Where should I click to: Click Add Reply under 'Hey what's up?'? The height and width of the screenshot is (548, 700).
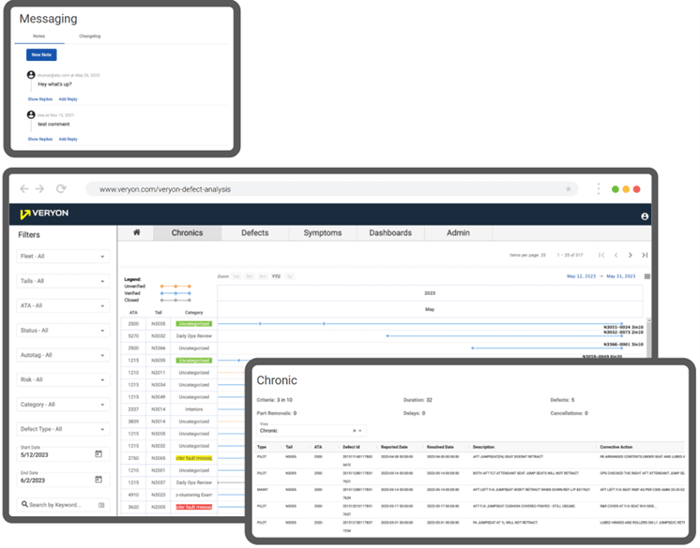[x=67, y=99]
